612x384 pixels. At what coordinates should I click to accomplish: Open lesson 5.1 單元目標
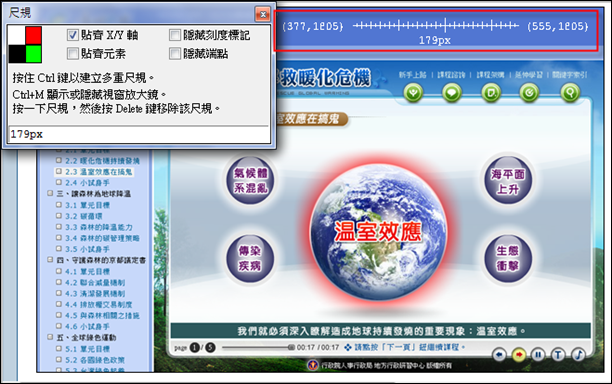87,349
